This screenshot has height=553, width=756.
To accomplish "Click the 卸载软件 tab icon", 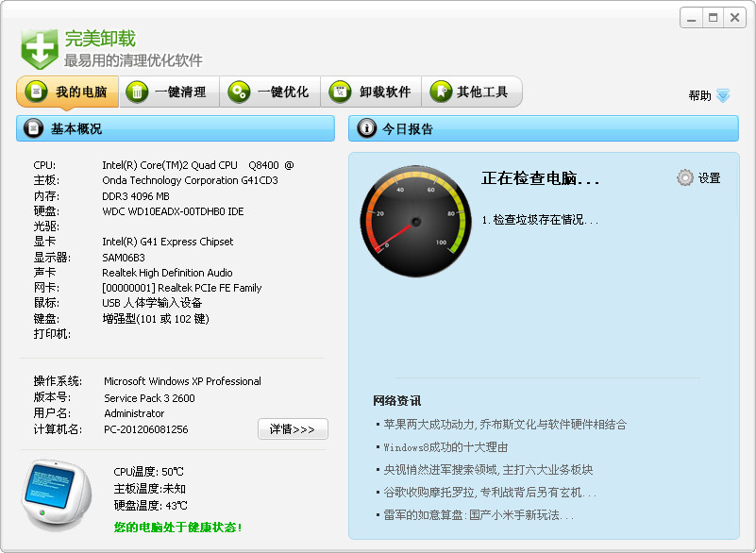I will (340, 92).
